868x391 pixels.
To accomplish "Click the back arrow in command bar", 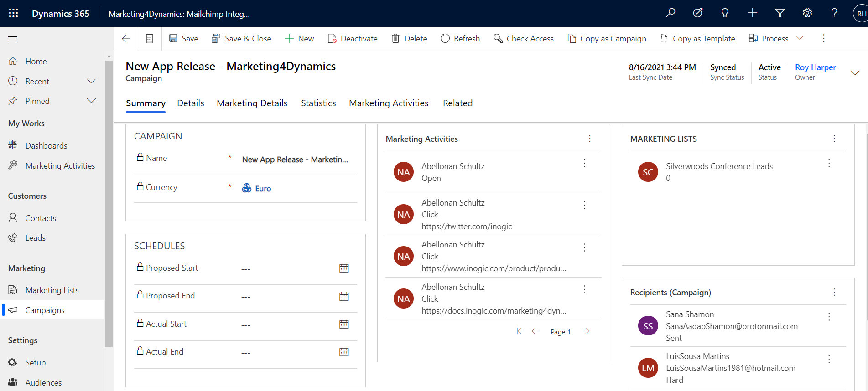I will point(126,39).
